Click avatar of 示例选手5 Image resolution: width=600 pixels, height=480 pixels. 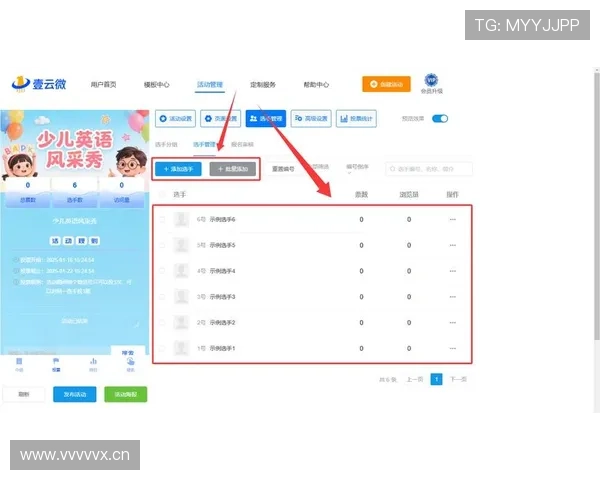pos(181,245)
